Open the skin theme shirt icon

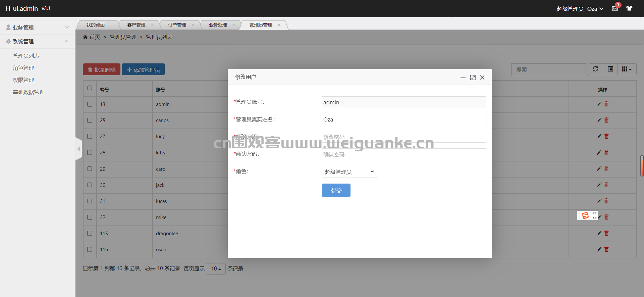629,8
